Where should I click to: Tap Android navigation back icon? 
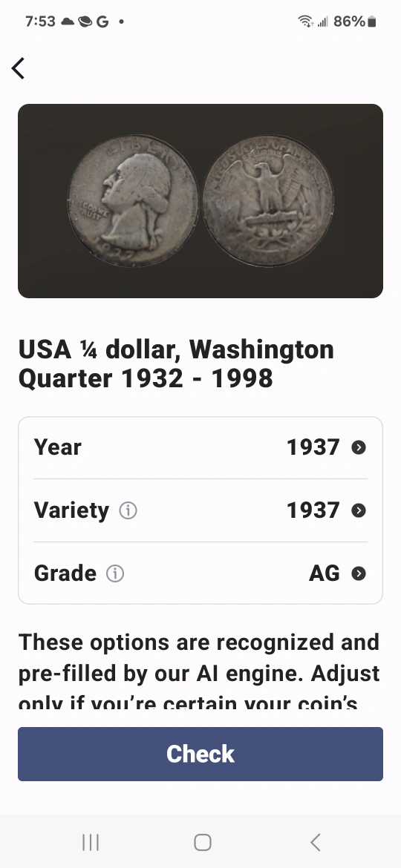pos(315,843)
